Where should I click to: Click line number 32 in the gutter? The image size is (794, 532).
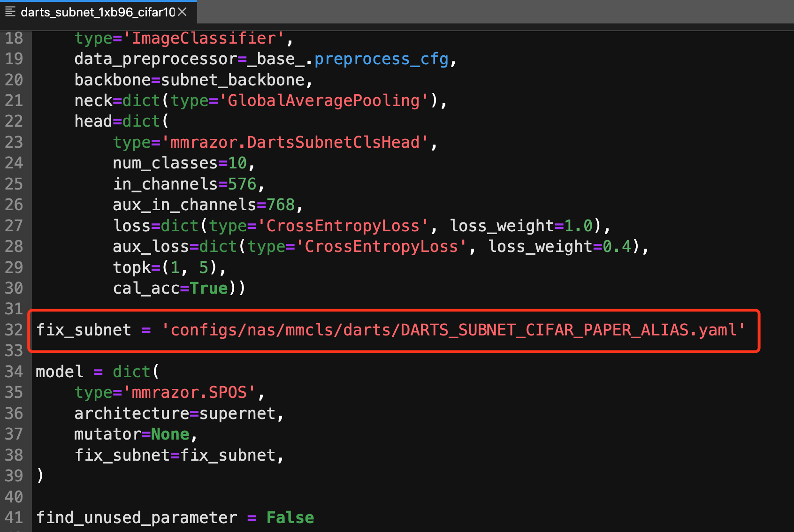coord(14,330)
